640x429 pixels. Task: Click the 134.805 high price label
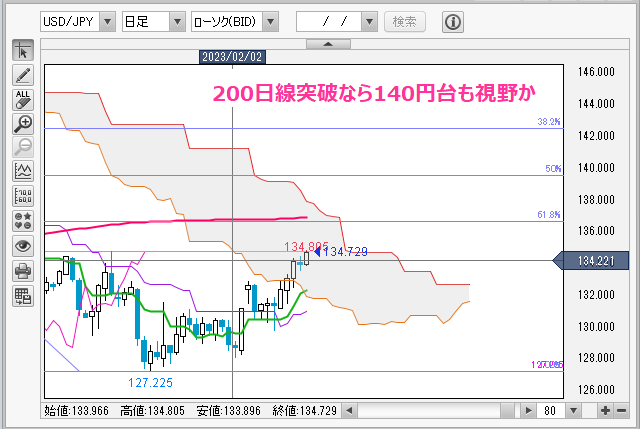coord(306,247)
